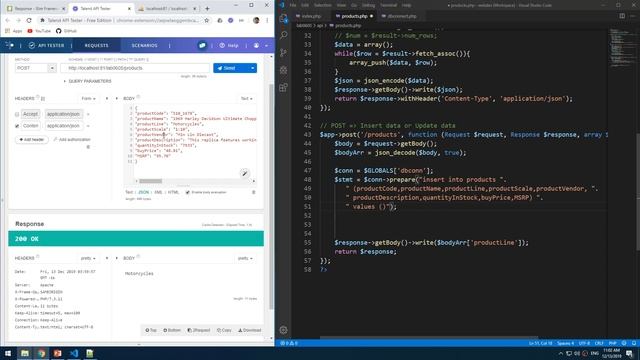
Task: Open the Manage gear in VS Code
Action: click(x=284, y=330)
